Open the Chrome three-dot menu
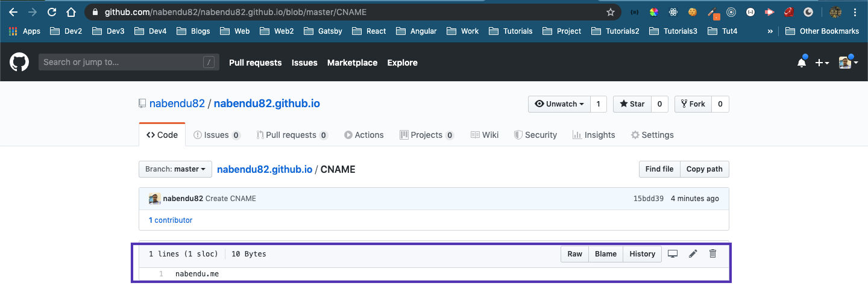Screen dimensions: 868x295 856,12
